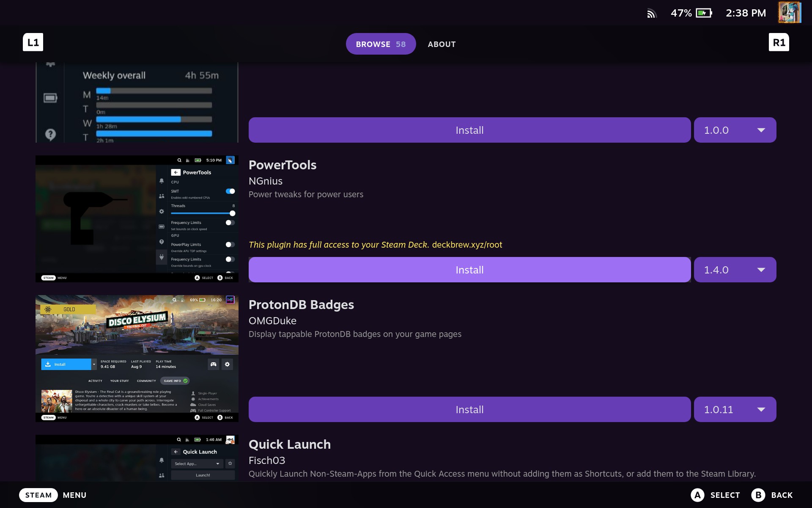Click the notification bell in PowerTools thumbnail

[162, 181]
